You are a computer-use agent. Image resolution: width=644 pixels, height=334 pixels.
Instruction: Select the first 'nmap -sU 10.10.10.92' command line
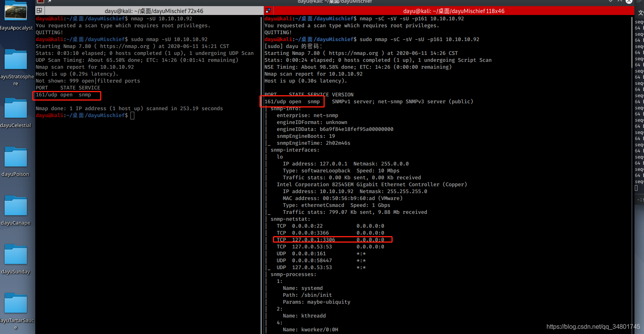[162, 18]
